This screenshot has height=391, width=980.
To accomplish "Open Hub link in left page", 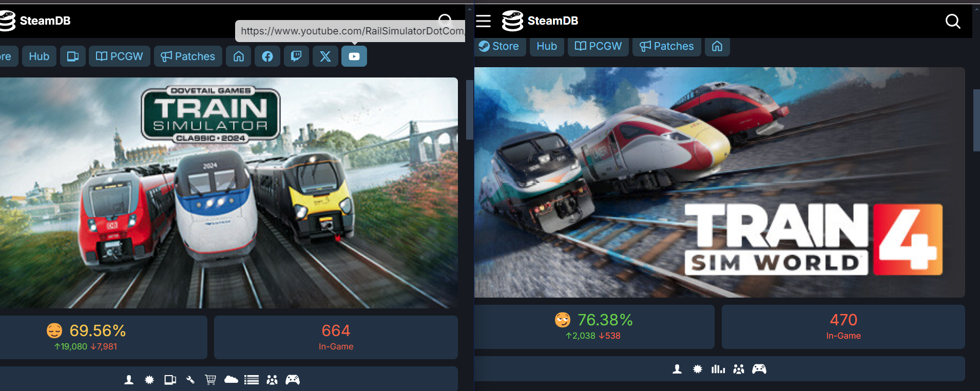I will (x=39, y=56).
